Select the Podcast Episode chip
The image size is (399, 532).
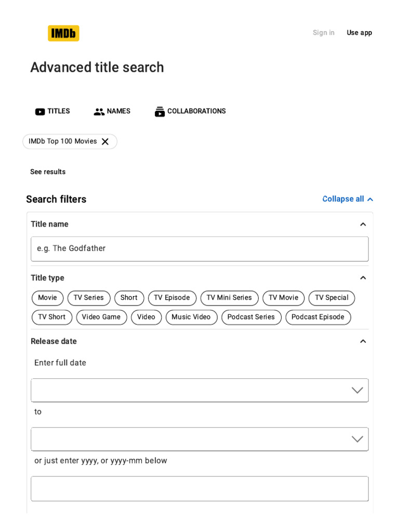(318, 317)
